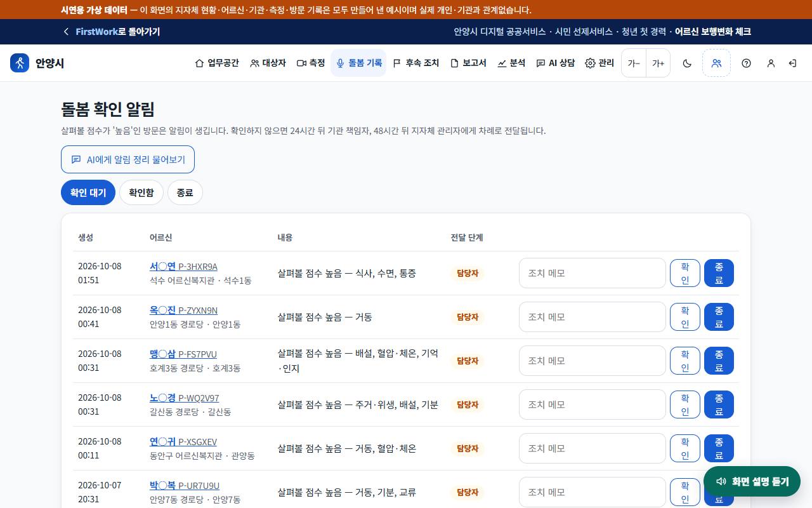Open 옥○진 P-ZYXN9N profile link
The image size is (812, 508).
click(183, 310)
